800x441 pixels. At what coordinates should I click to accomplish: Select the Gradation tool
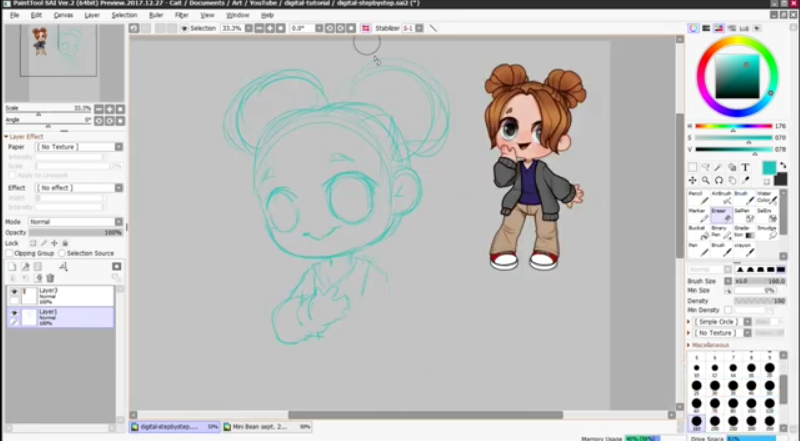tap(744, 232)
